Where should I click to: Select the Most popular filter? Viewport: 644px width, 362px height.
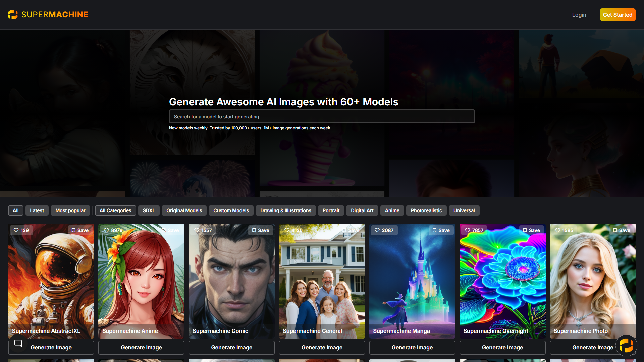70,210
